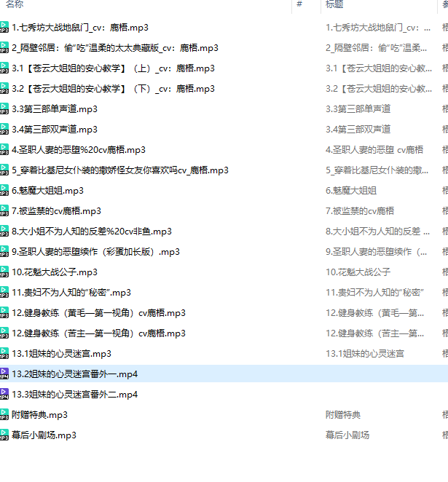Click the mp3 icon beside 附赠特典
The height and width of the screenshot is (482, 448).
[4, 414]
